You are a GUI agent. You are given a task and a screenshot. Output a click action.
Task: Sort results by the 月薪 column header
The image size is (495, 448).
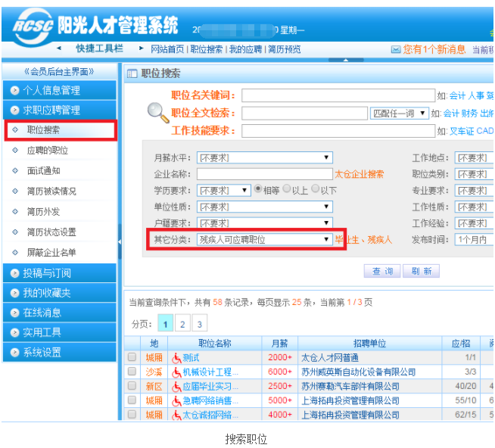[x=280, y=344]
